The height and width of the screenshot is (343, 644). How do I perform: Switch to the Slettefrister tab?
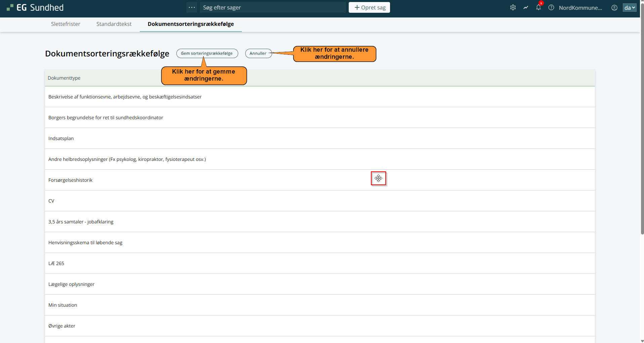66,24
